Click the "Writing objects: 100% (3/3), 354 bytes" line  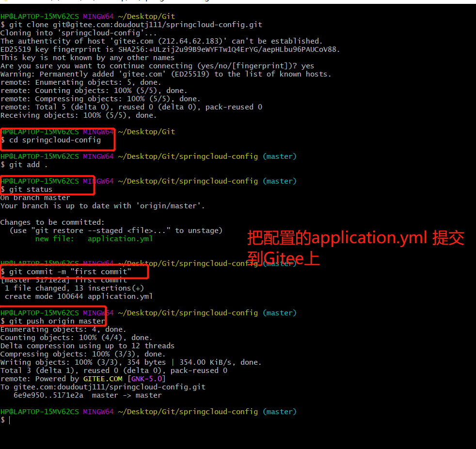point(131,362)
